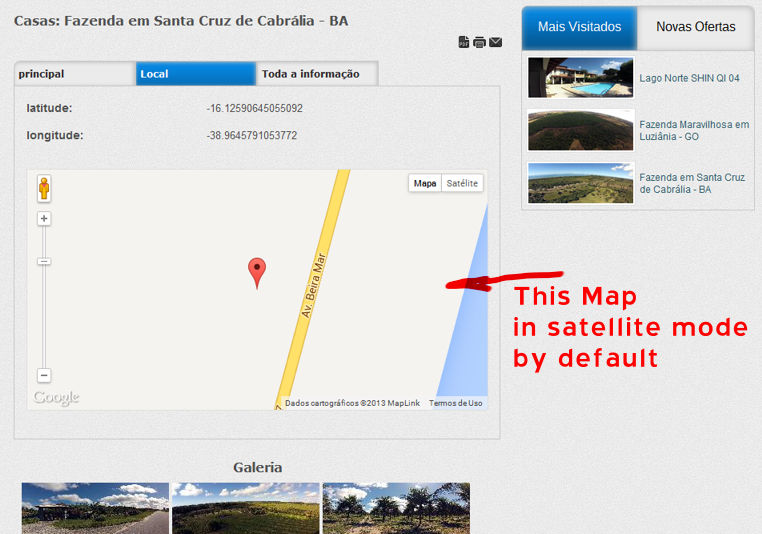
Task: Click the PDF export icon
Action: tap(464, 42)
